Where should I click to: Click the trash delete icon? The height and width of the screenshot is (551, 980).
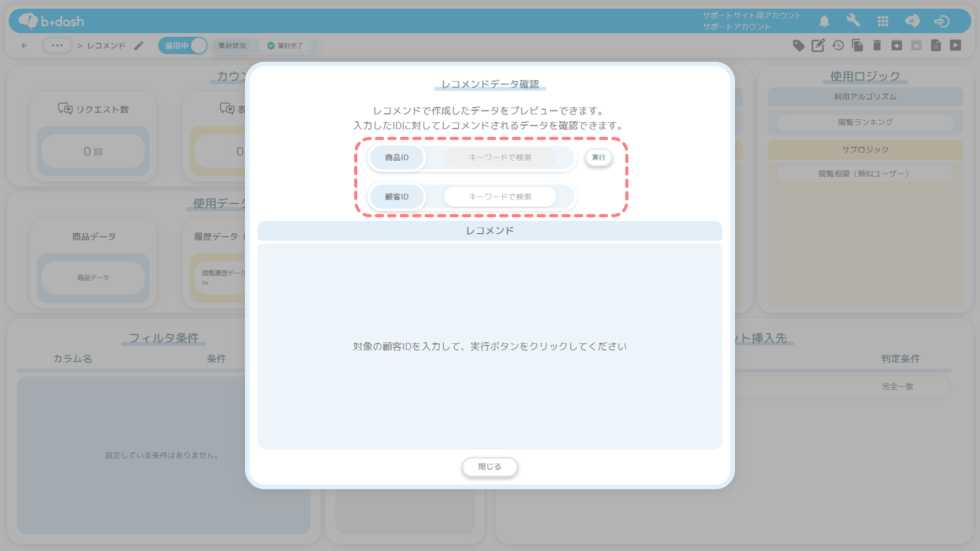tap(877, 46)
